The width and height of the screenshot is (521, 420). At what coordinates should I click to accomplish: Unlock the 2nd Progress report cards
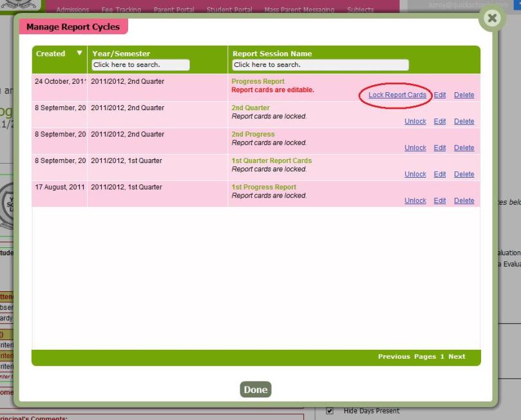(415, 148)
